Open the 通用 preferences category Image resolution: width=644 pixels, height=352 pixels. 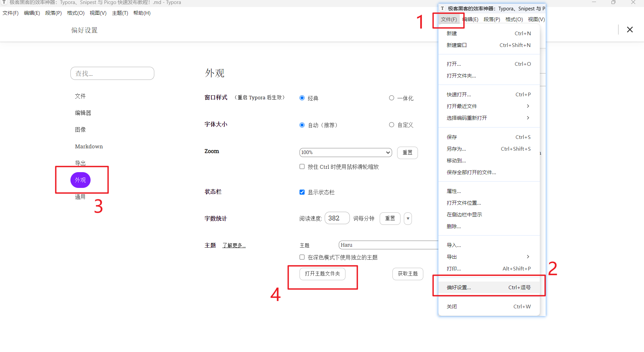(x=80, y=197)
